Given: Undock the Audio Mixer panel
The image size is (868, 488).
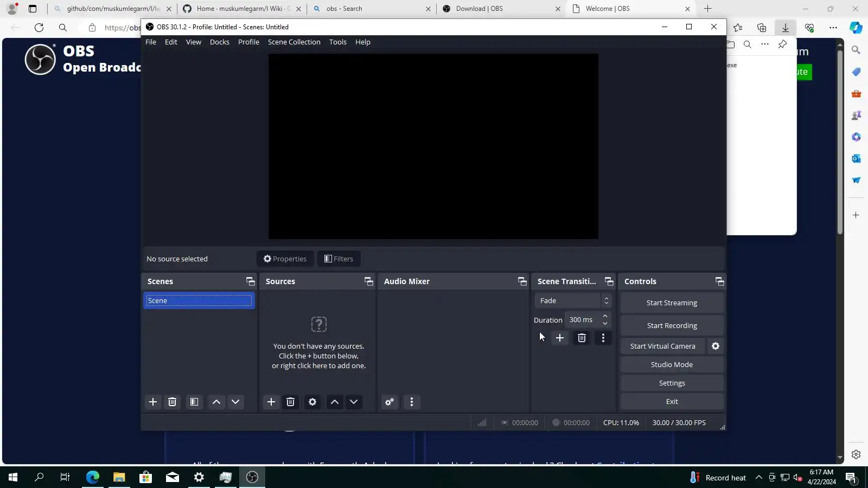Looking at the screenshot, I should pyautogui.click(x=522, y=281).
